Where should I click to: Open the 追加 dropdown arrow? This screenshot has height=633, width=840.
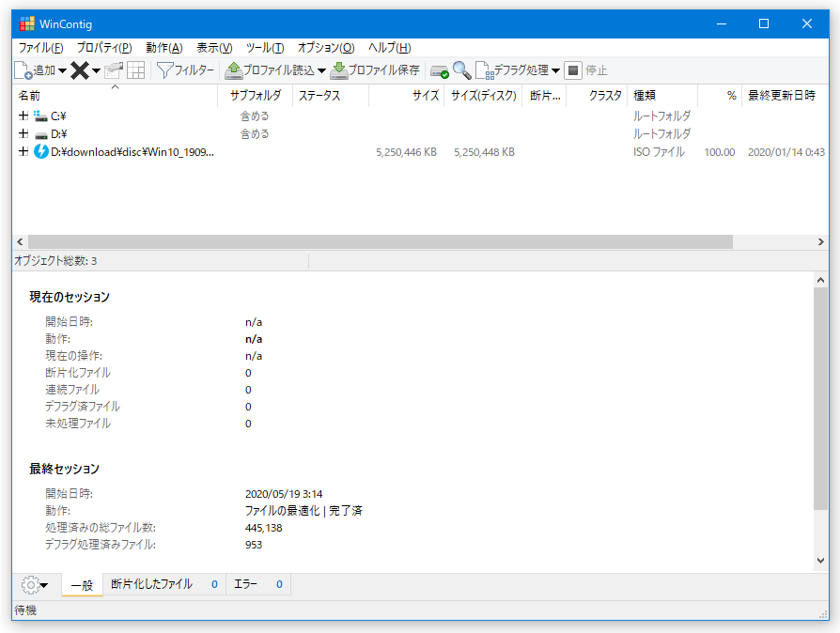(x=62, y=70)
